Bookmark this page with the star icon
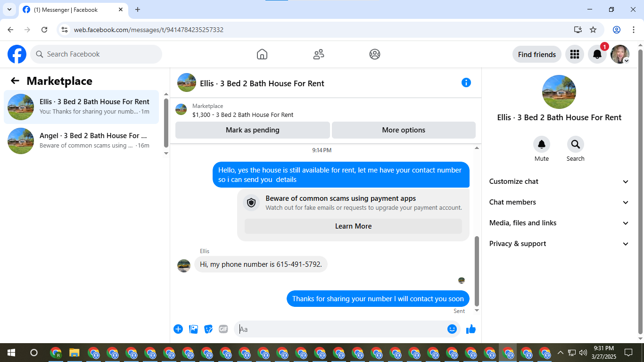 (x=593, y=30)
